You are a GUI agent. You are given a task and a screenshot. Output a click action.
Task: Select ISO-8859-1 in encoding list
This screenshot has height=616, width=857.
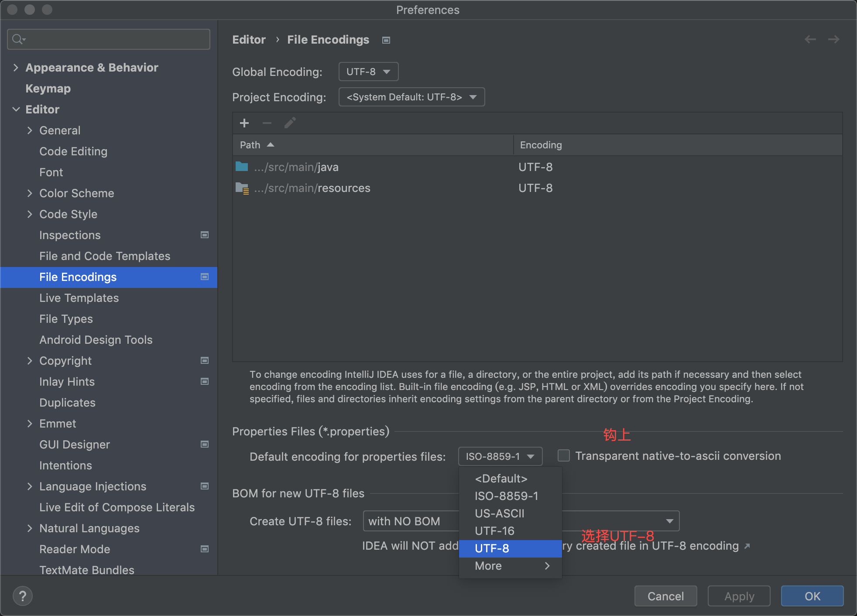click(510, 496)
